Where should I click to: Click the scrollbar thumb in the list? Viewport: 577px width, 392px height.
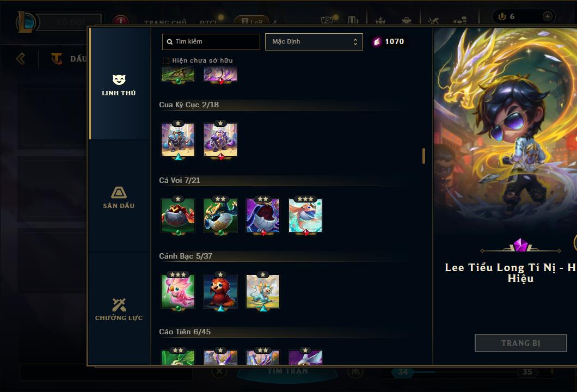tap(423, 156)
